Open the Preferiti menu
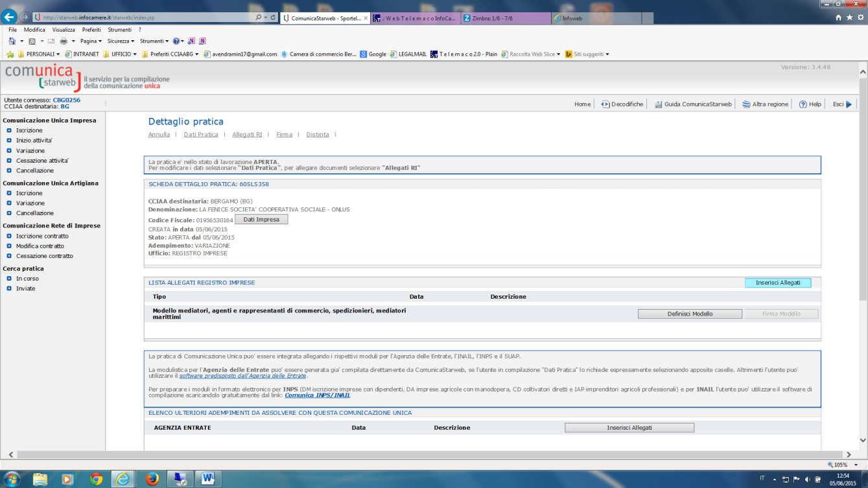This screenshot has height=488, width=868. [91, 30]
